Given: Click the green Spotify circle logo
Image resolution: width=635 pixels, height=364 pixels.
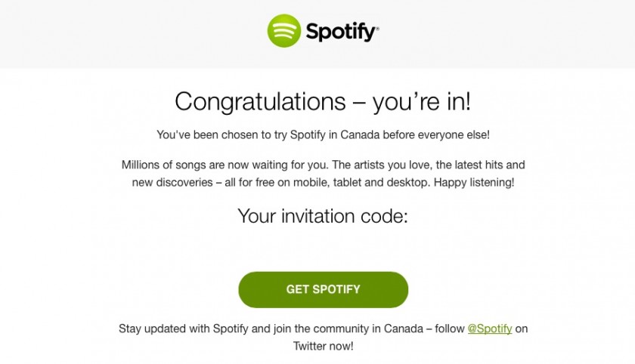Looking at the screenshot, I should (x=284, y=31).
